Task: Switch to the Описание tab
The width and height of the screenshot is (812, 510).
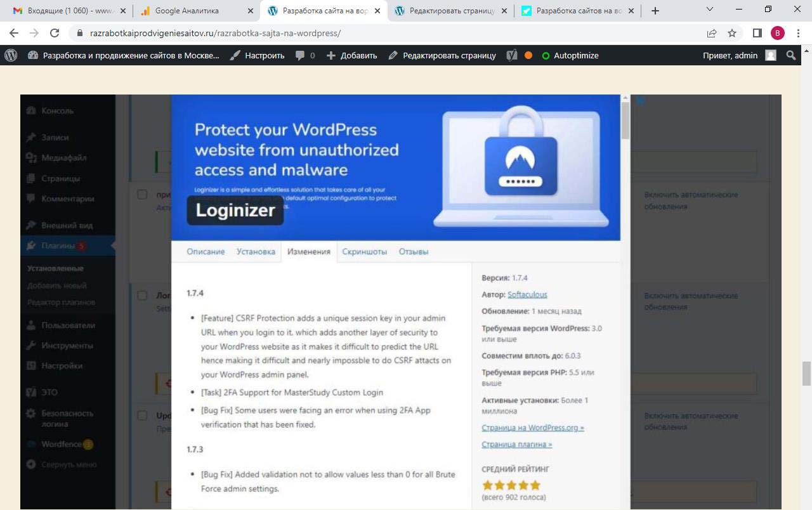Action: pos(206,252)
